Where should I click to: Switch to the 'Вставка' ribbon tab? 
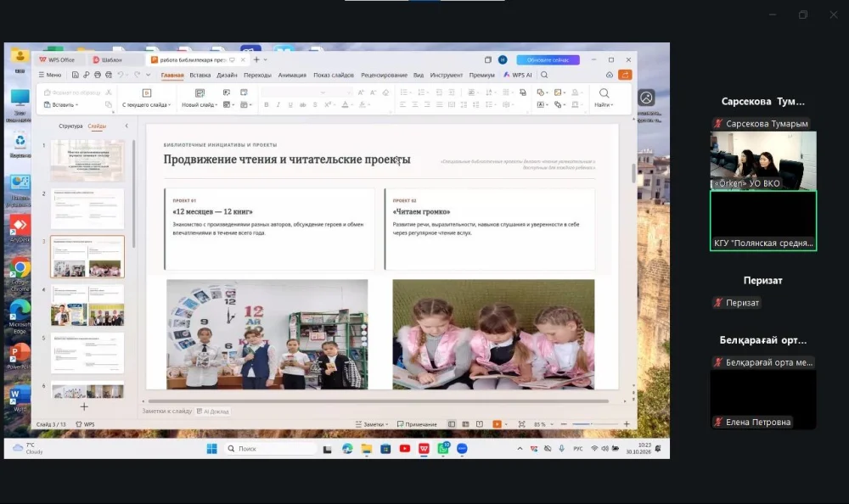200,75
